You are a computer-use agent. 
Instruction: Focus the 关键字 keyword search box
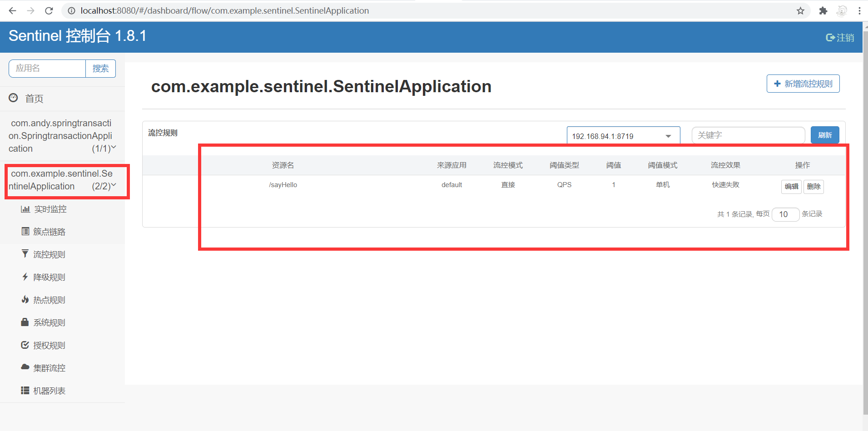[748, 135]
